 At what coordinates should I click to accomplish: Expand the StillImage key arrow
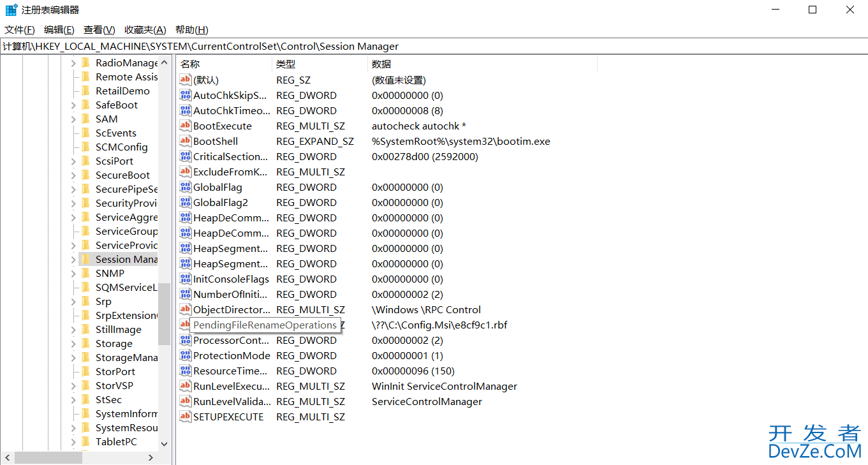(73, 329)
